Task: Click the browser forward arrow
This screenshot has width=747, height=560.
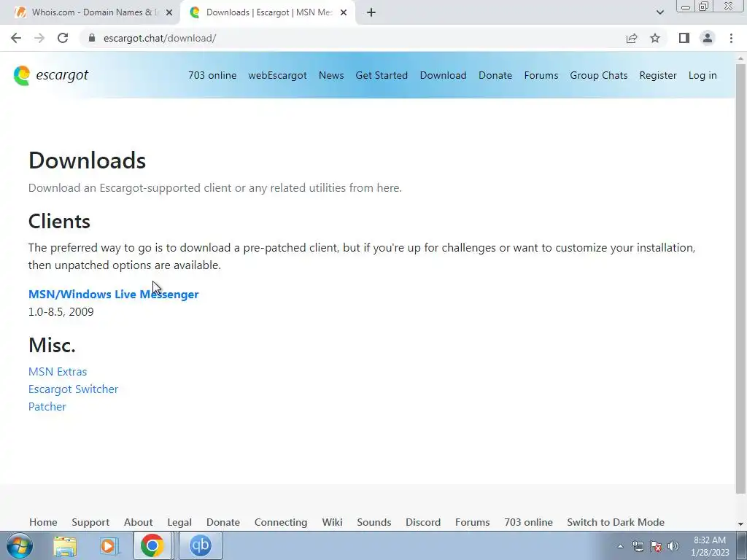Action: pos(39,38)
